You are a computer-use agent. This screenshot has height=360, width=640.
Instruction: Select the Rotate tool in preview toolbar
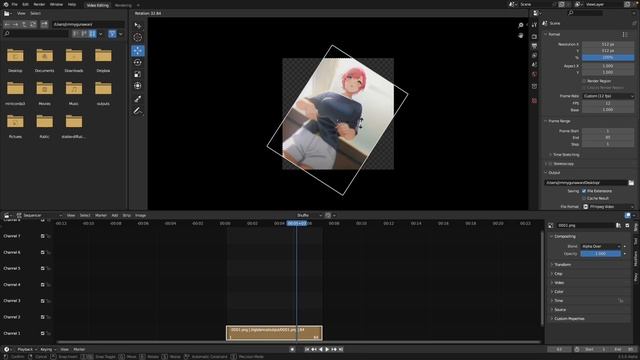[138, 62]
